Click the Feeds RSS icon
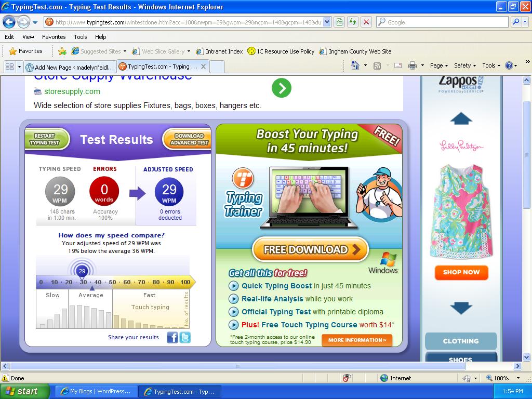Viewport: 532px width, 399px height. click(x=377, y=66)
